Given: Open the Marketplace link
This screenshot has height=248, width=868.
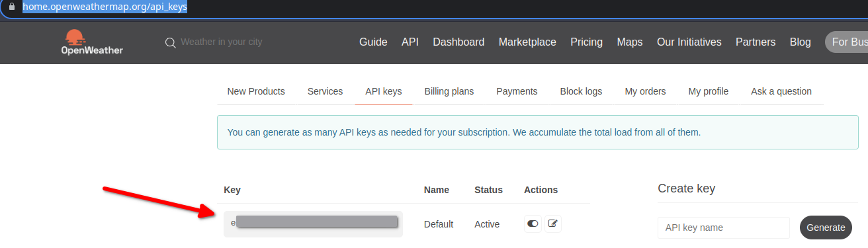Looking at the screenshot, I should click(527, 42).
